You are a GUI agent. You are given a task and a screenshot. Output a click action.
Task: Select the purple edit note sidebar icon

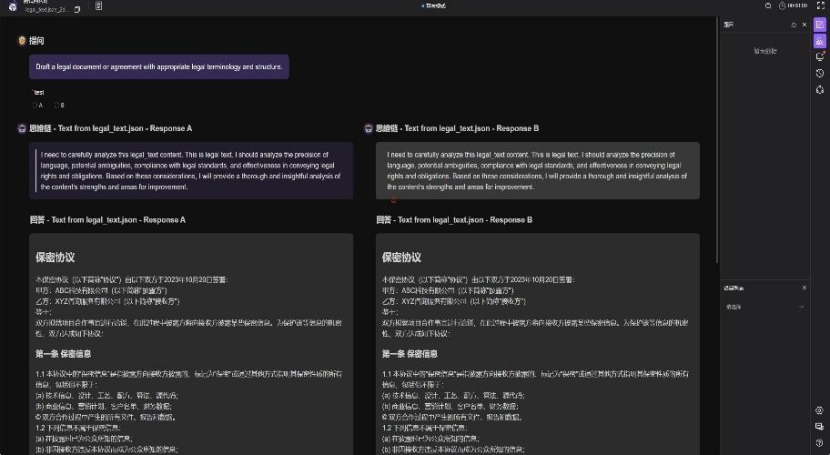point(820,24)
